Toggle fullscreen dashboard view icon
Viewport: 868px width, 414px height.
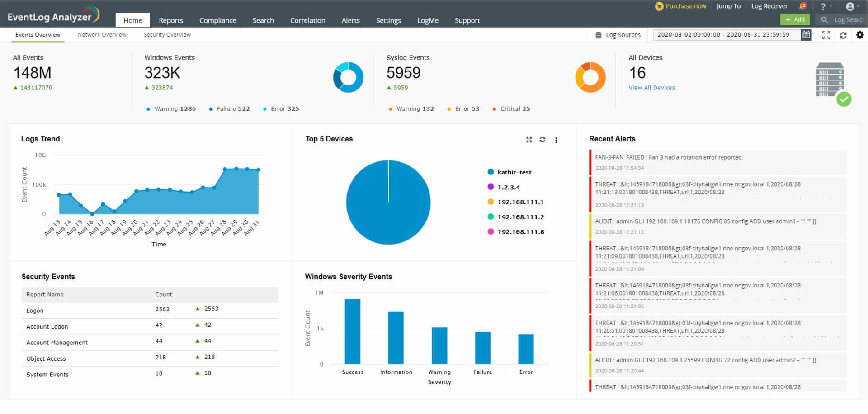pos(826,35)
